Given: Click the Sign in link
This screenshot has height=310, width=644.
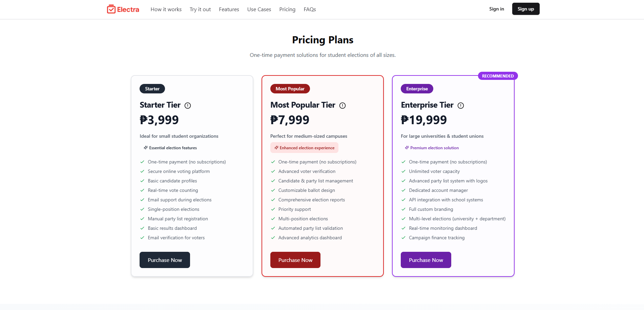Looking at the screenshot, I should tap(497, 9).
